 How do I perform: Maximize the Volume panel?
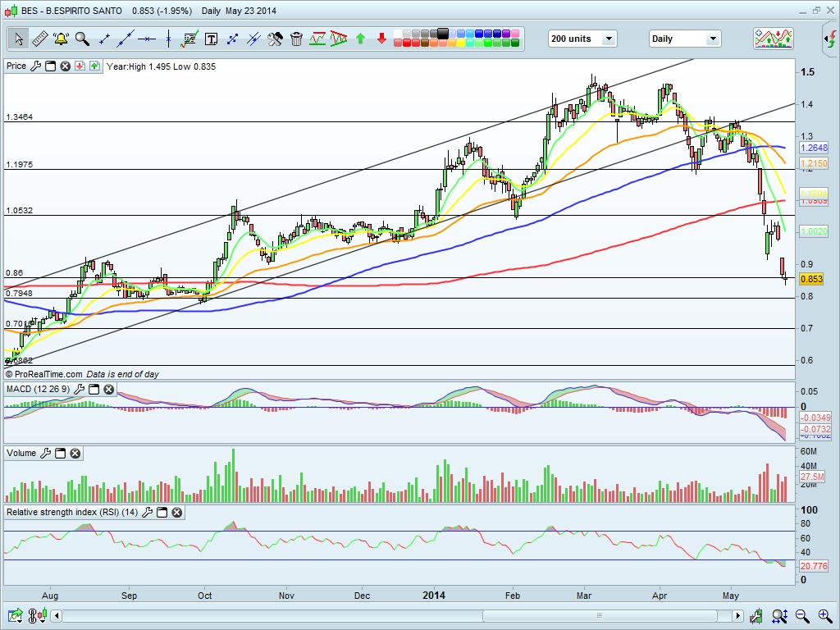[x=61, y=453]
